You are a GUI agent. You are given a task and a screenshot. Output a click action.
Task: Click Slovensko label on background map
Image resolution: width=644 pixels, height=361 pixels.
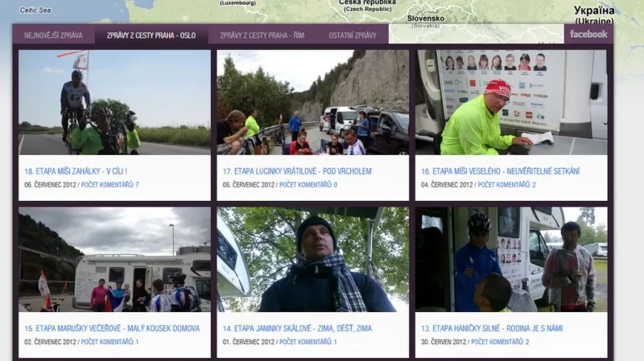tap(425, 18)
